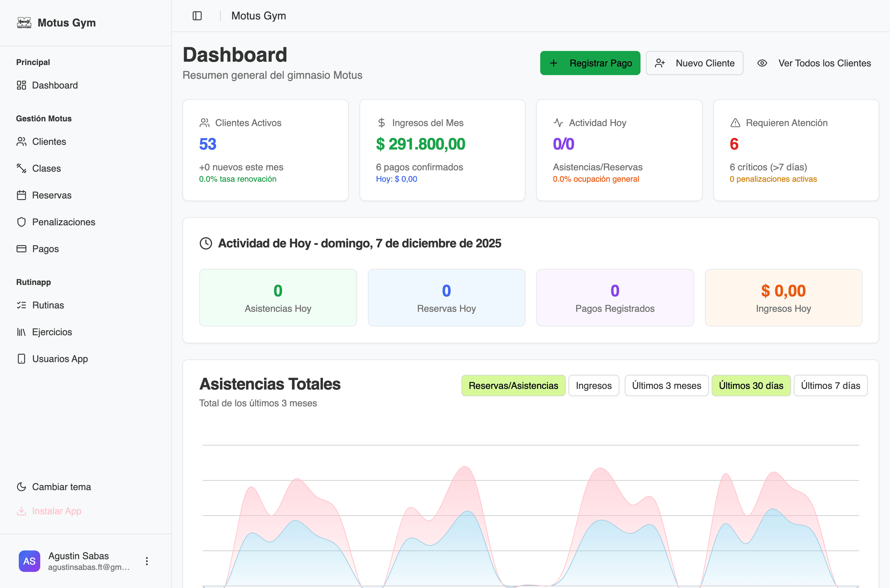Switch chart to Ingresos view
The width and height of the screenshot is (890, 588).
point(594,385)
